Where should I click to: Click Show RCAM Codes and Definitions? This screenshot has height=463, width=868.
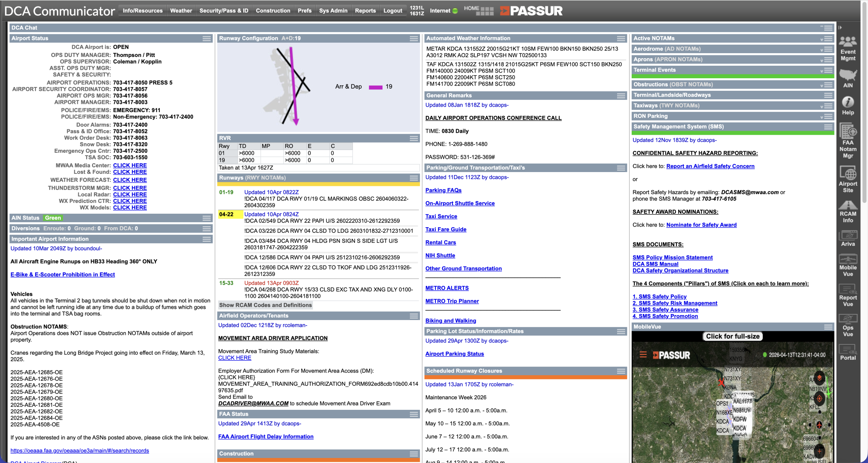coord(265,305)
